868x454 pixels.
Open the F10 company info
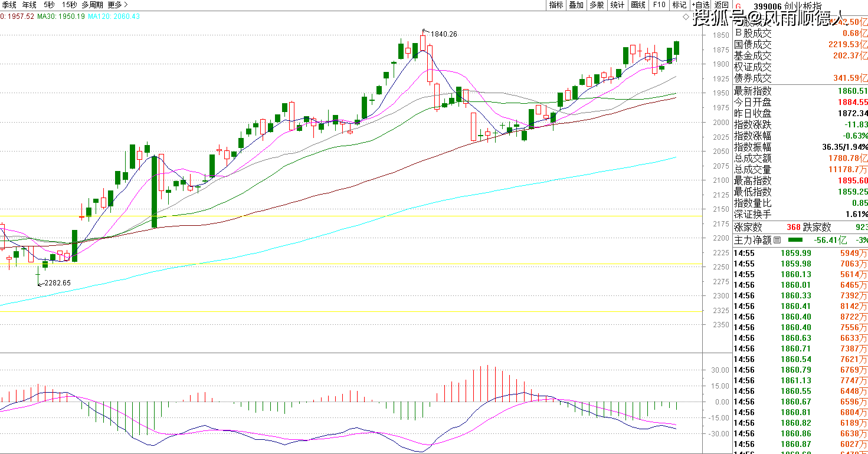pyautogui.click(x=659, y=5)
